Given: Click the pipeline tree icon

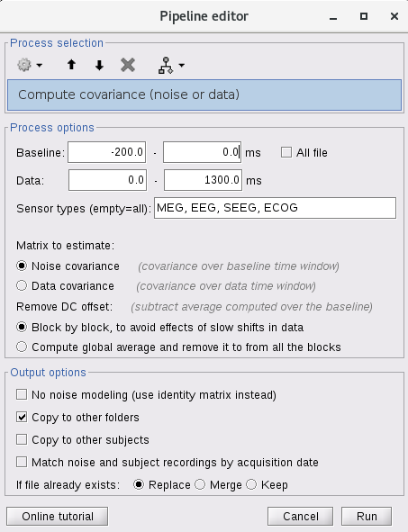Looking at the screenshot, I should point(166,65).
